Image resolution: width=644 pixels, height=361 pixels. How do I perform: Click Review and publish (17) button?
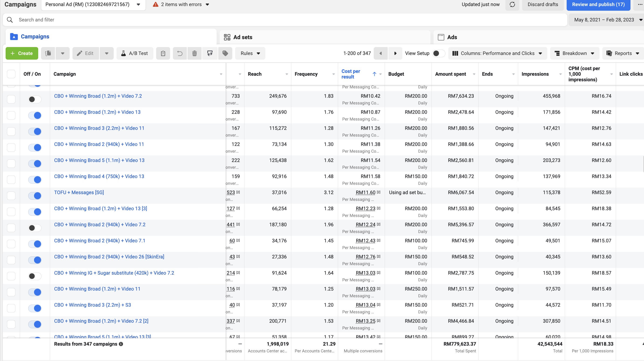(x=598, y=4)
